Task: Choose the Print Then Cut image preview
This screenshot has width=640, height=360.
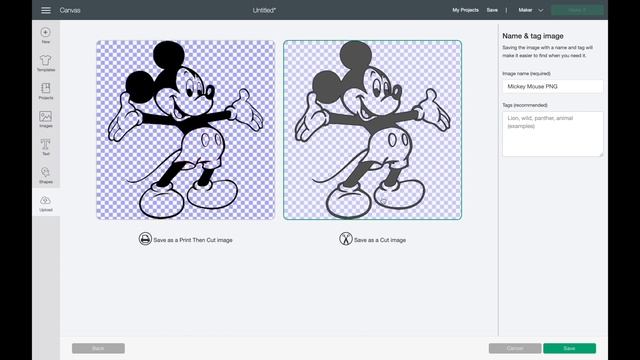Action: tap(186, 130)
